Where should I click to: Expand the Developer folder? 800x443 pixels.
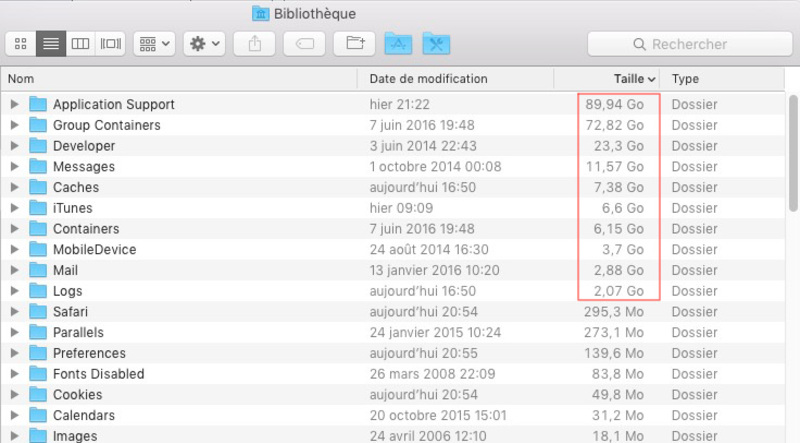coord(14,145)
